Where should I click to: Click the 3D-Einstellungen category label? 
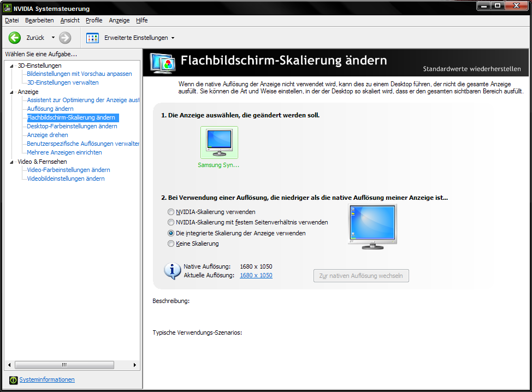click(x=40, y=66)
